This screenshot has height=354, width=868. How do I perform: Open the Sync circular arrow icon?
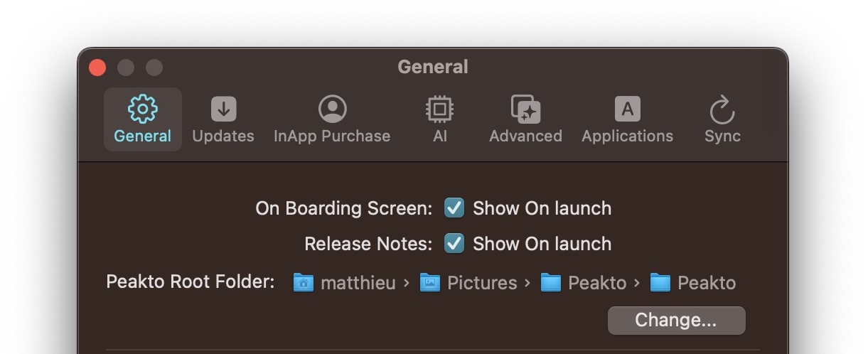[x=722, y=109]
